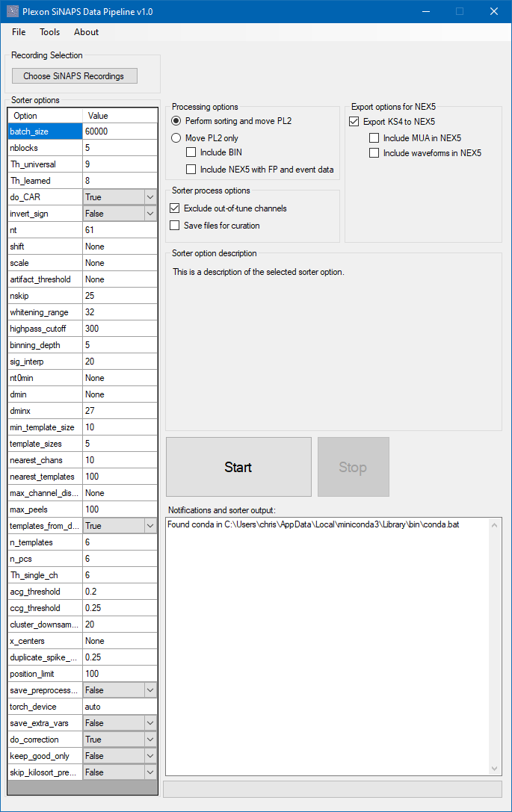Click the sig_interp value 20
This screenshot has height=812, width=512.
coord(120,362)
